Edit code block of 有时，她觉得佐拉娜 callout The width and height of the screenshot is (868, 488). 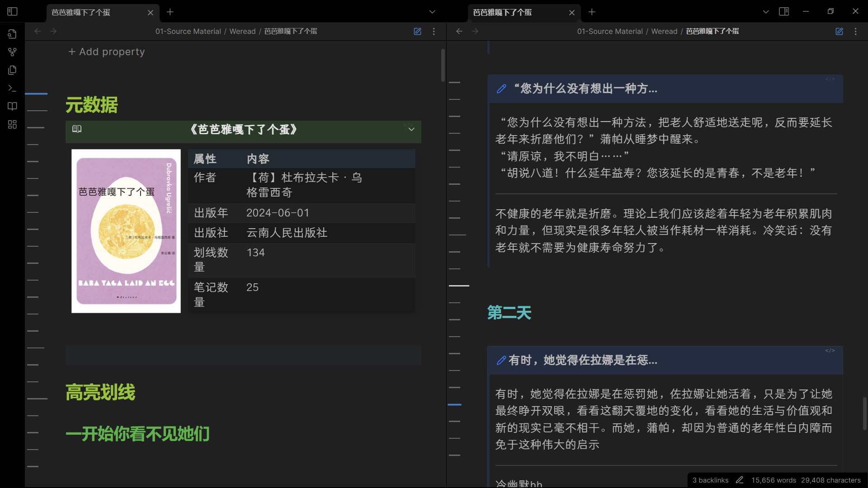pyautogui.click(x=830, y=351)
